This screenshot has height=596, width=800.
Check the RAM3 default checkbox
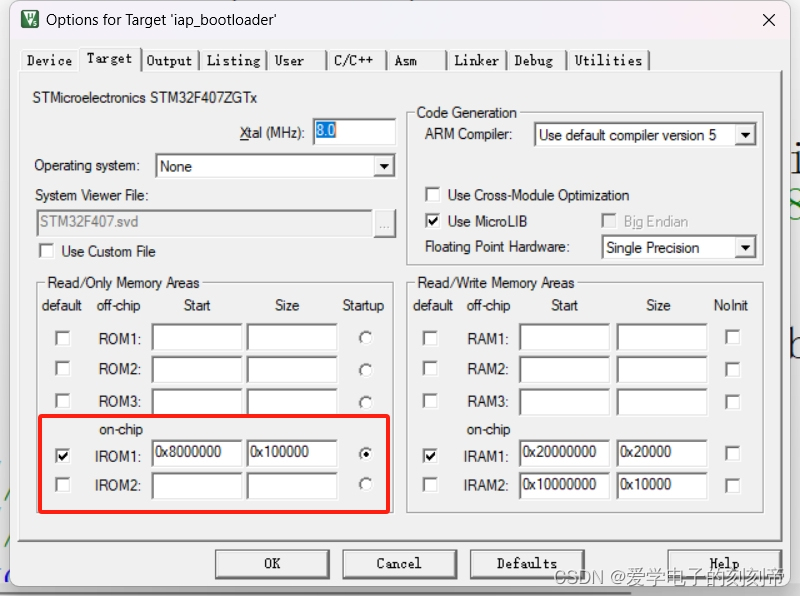pos(430,401)
